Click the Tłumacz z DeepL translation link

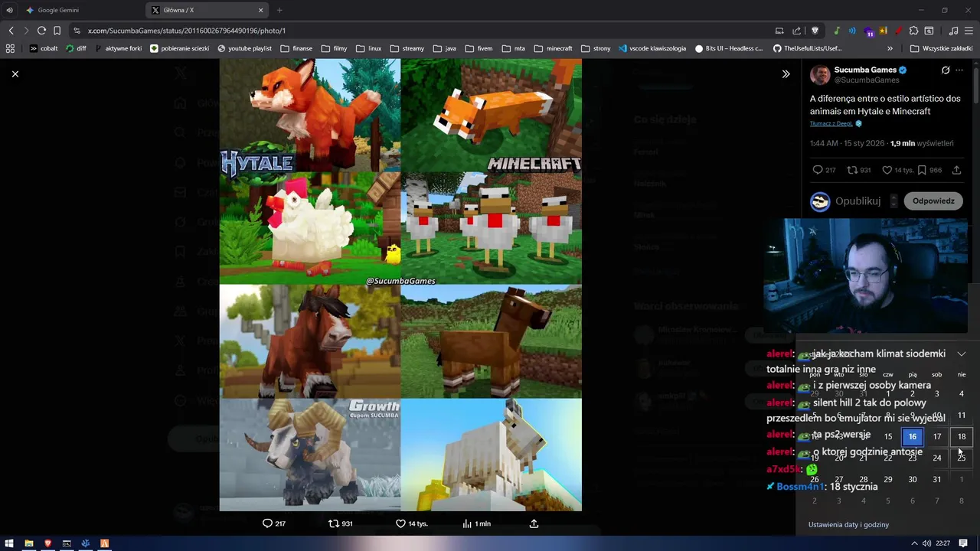(x=831, y=123)
